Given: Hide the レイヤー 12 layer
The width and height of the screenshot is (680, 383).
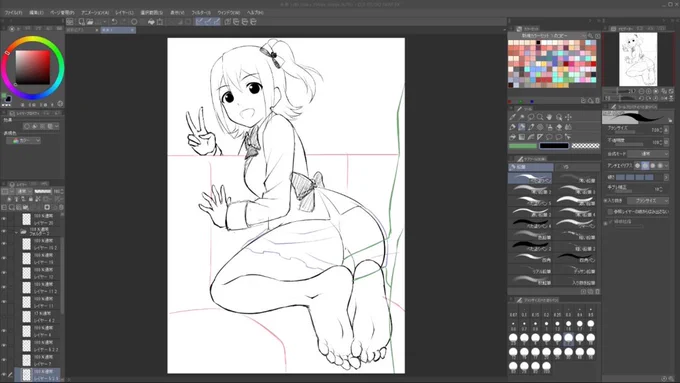Looking at the screenshot, I should tap(4, 273).
